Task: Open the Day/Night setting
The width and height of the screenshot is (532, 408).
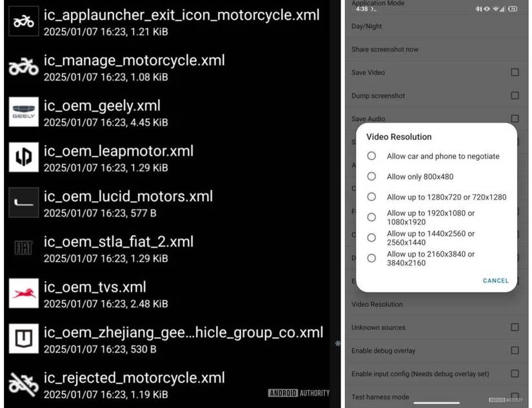Action: (437, 26)
